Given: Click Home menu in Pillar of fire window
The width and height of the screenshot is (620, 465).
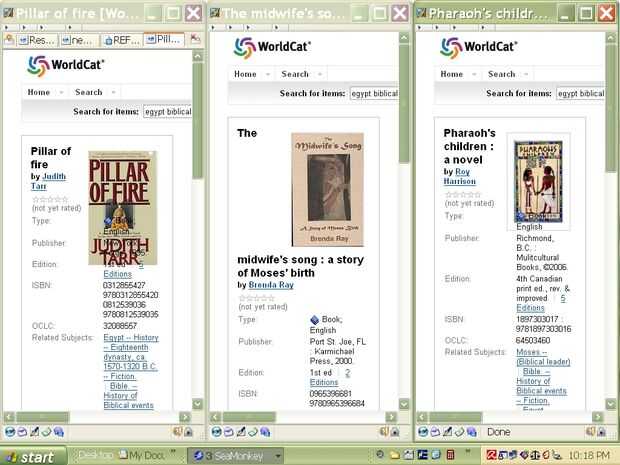Looking at the screenshot, I should [x=39, y=92].
